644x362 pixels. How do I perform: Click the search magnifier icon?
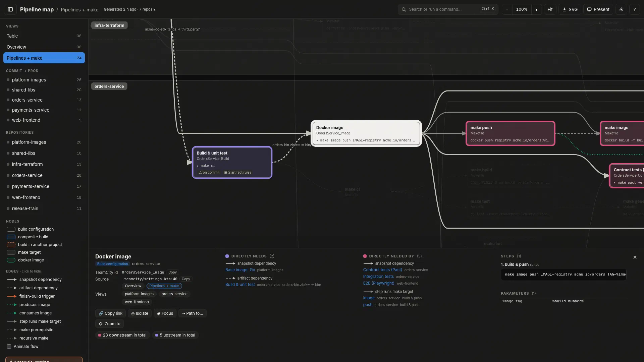pos(404,9)
